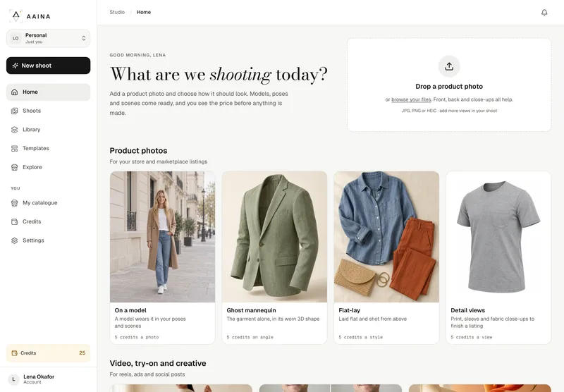Click the L avatar next to Lena Okafor
564x392 pixels.
(13, 379)
